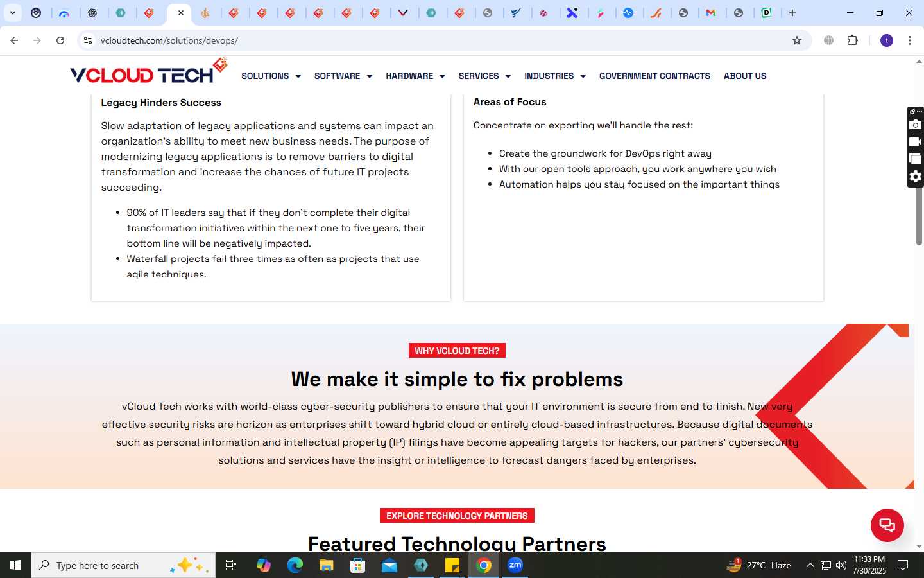This screenshot has width=924, height=578.
Task: Click the stacked windows gallery icon in widget
Action: pos(916,159)
